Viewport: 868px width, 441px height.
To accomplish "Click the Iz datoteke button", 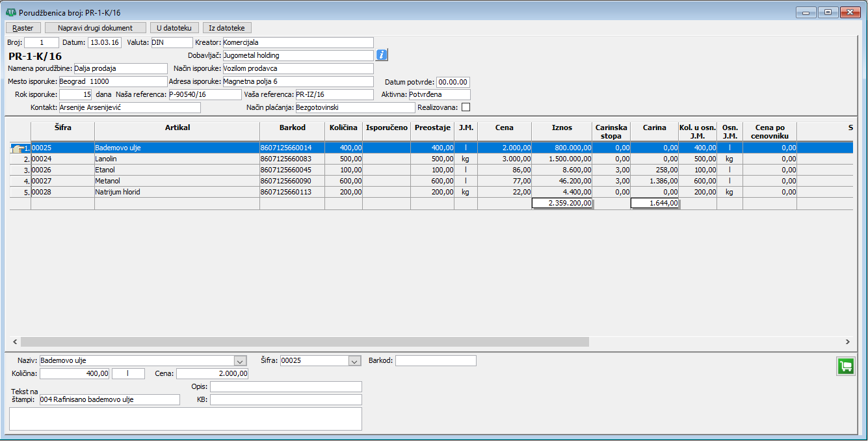I will [227, 28].
